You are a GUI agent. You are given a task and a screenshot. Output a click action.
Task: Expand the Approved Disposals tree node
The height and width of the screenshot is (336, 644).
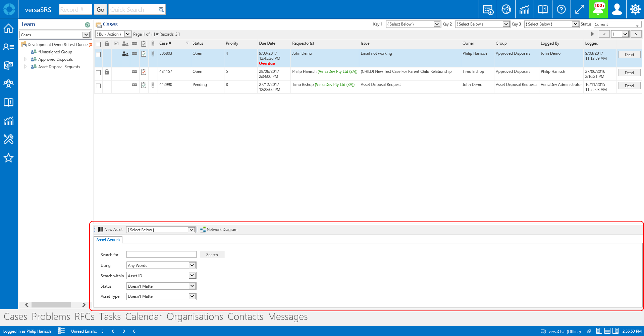tap(25, 59)
